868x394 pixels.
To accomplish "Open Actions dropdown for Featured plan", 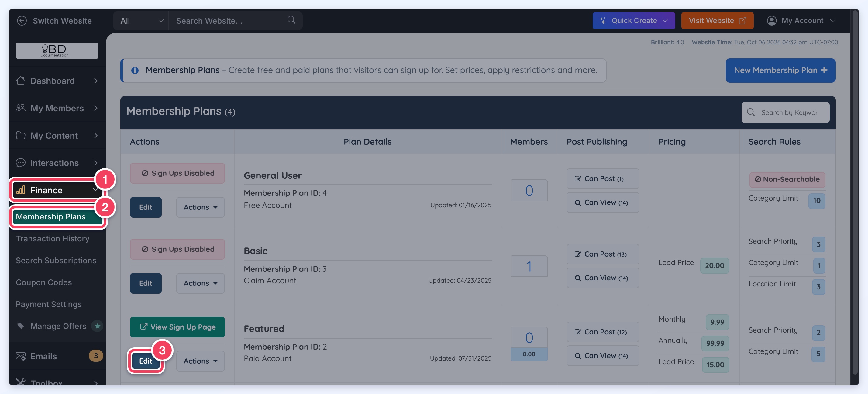I will pyautogui.click(x=201, y=361).
